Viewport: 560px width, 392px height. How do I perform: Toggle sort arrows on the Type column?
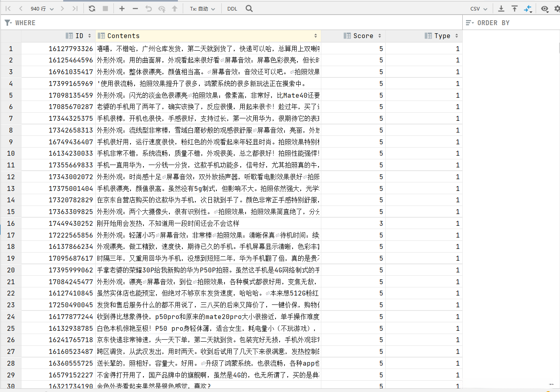[x=457, y=36]
